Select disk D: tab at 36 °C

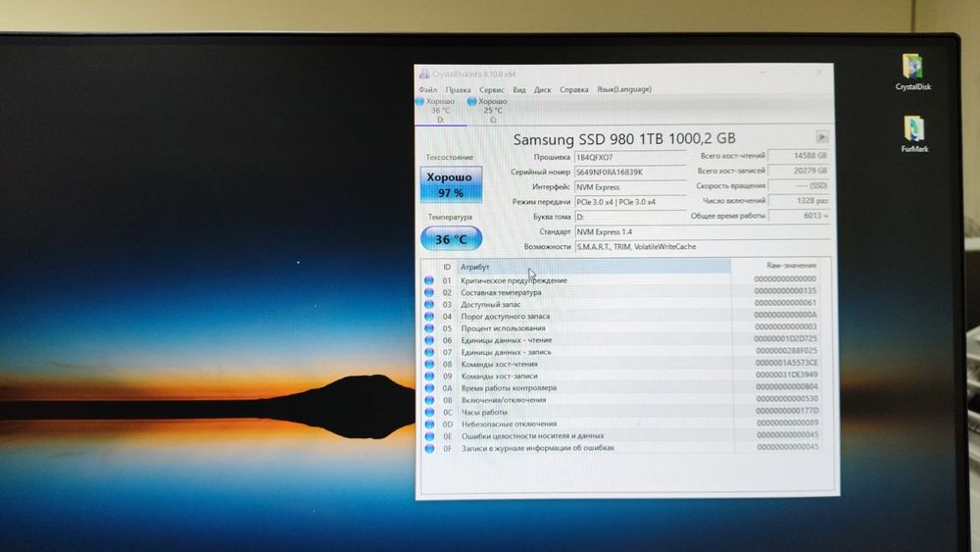441,111
